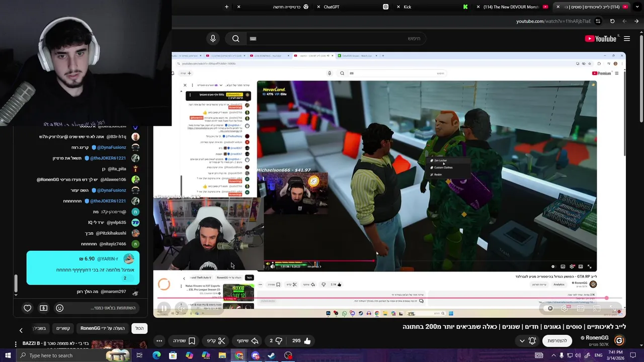Screen dimensions: 644x362
Task: Open Task View on the taskbar
Action: pos(139,355)
